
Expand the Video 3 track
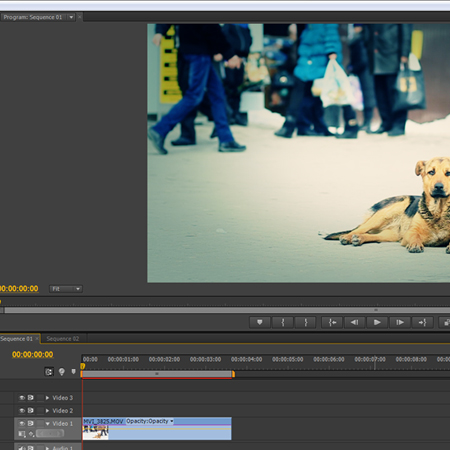pyautogui.click(x=47, y=398)
